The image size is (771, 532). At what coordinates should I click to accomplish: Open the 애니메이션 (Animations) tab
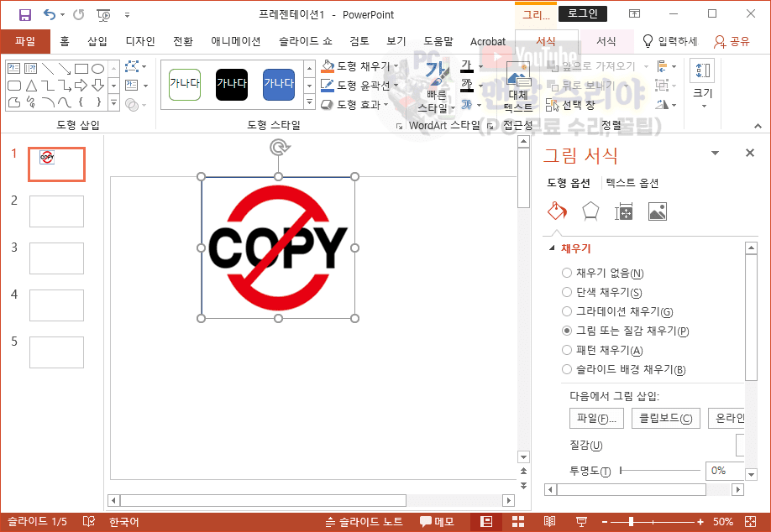coord(235,41)
